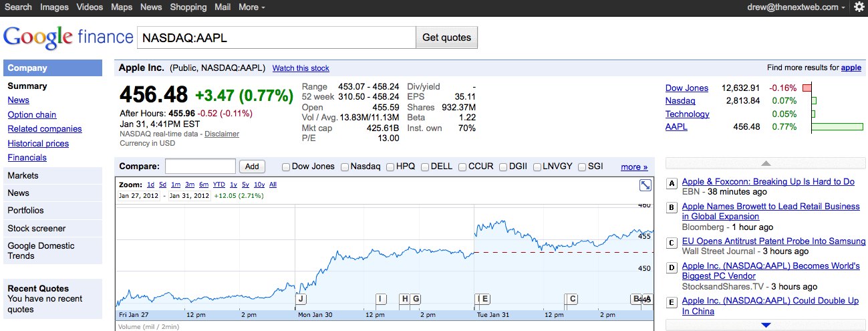Open the More dropdown in top bar
The height and width of the screenshot is (331, 868).
251,7
